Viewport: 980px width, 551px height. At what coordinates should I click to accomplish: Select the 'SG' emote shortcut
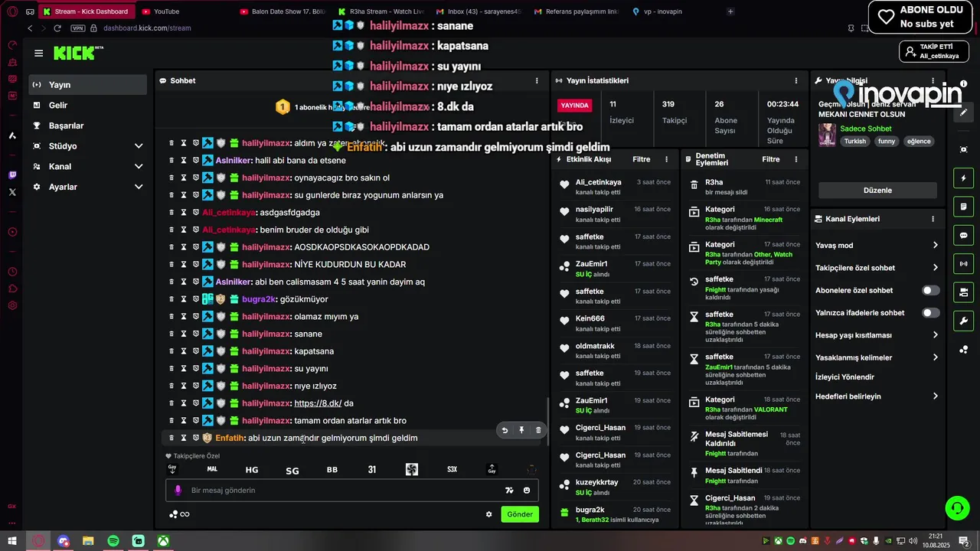coord(292,471)
